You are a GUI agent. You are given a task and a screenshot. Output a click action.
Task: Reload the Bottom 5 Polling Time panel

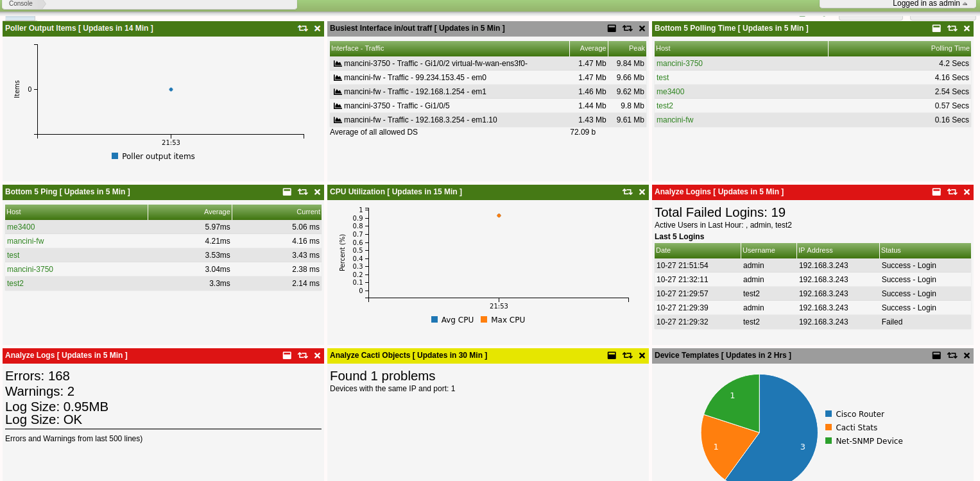tap(952, 28)
